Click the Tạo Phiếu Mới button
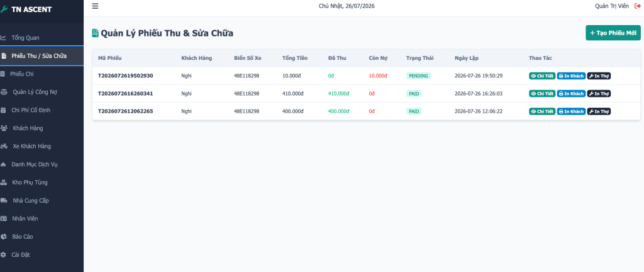This screenshot has width=644, height=272. coord(613,33)
